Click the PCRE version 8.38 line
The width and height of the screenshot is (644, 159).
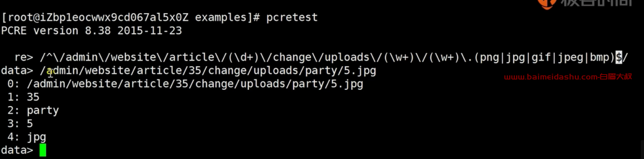(x=91, y=31)
